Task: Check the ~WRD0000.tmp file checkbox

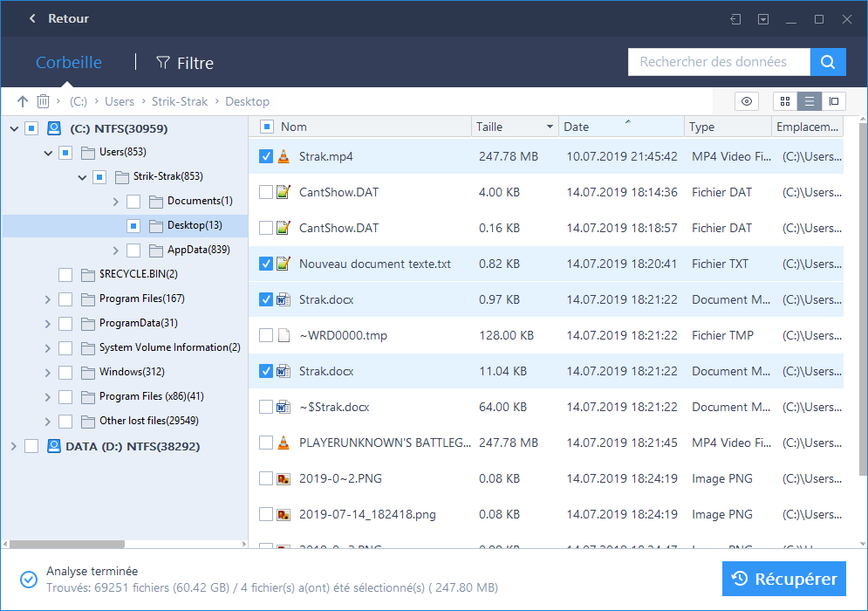Action: point(267,335)
